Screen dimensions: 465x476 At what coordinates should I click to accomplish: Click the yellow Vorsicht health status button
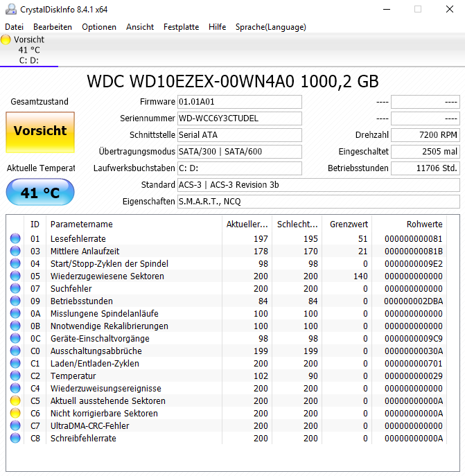(40, 132)
